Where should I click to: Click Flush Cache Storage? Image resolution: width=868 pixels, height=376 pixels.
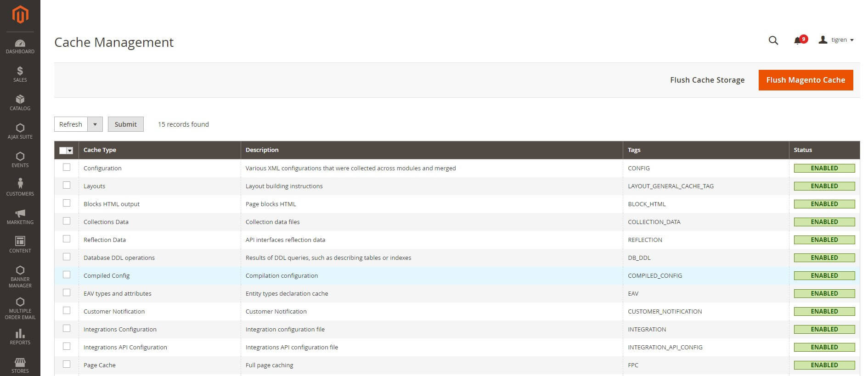click(707, 80)
